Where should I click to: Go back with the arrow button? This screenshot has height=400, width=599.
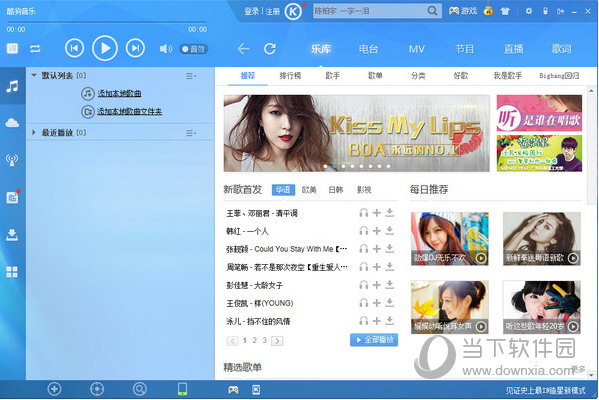tap(243, 49)
